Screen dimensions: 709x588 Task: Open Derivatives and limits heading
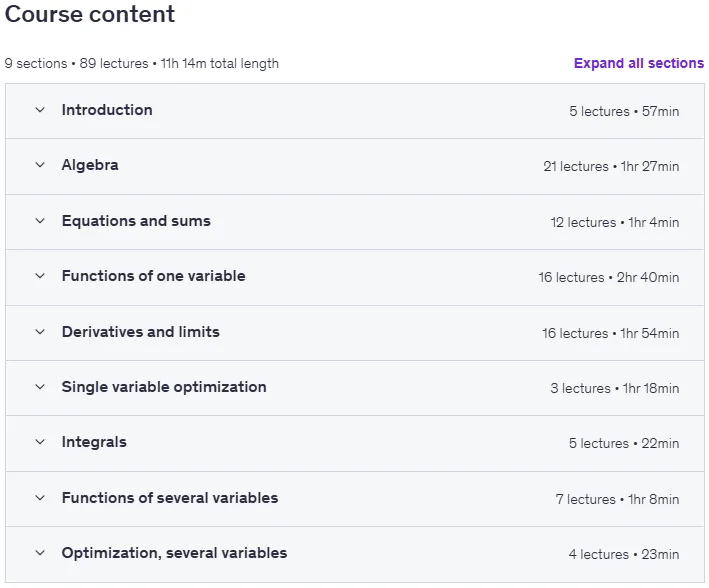coord(141,332)
